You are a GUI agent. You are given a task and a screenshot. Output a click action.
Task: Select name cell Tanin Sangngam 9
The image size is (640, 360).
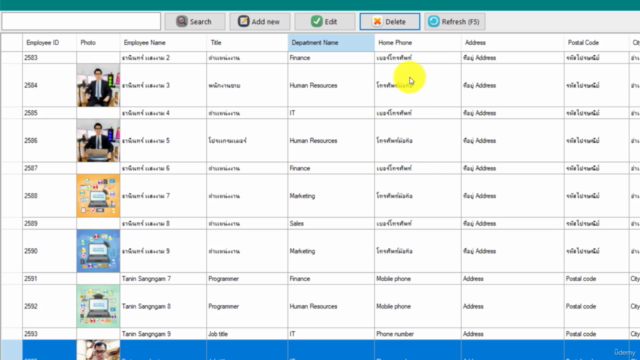163,334
